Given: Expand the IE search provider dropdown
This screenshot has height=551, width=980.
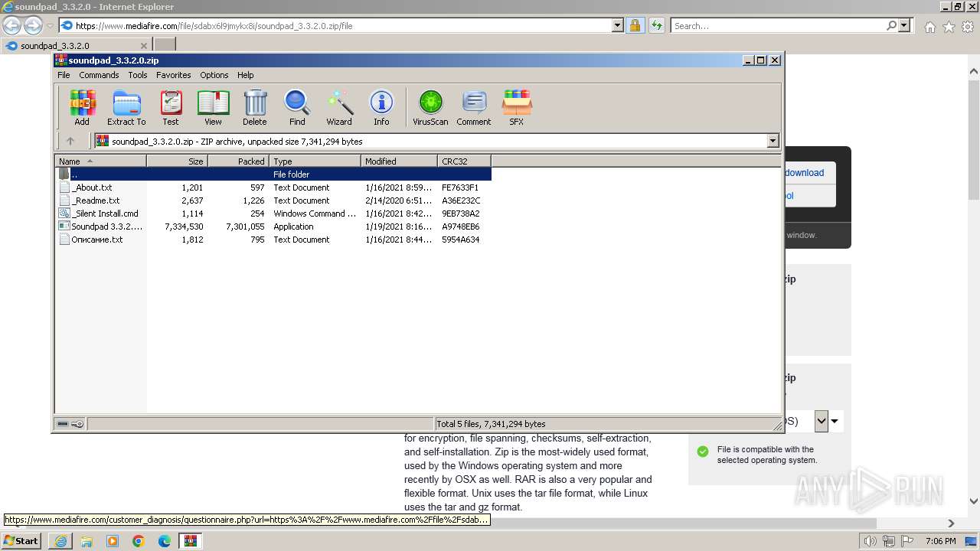Looking at the screenshot, I should pyautogui.click(x=904, y=25).
